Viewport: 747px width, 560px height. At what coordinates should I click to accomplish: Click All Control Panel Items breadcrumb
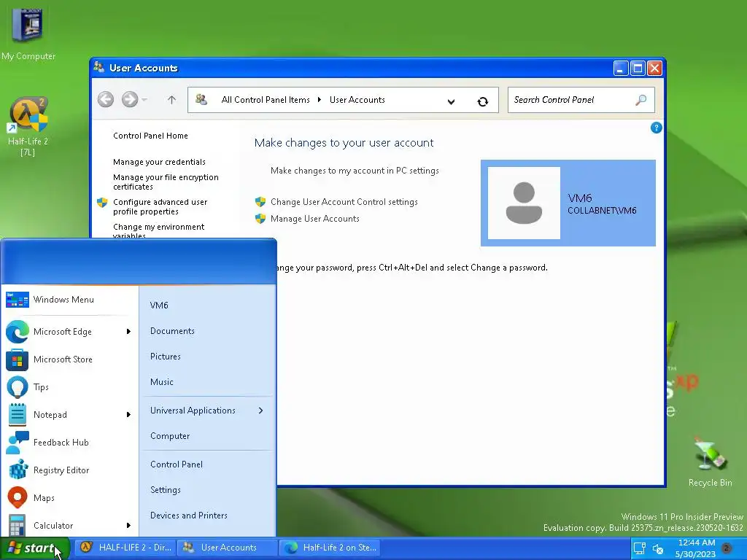pos(266,99)
